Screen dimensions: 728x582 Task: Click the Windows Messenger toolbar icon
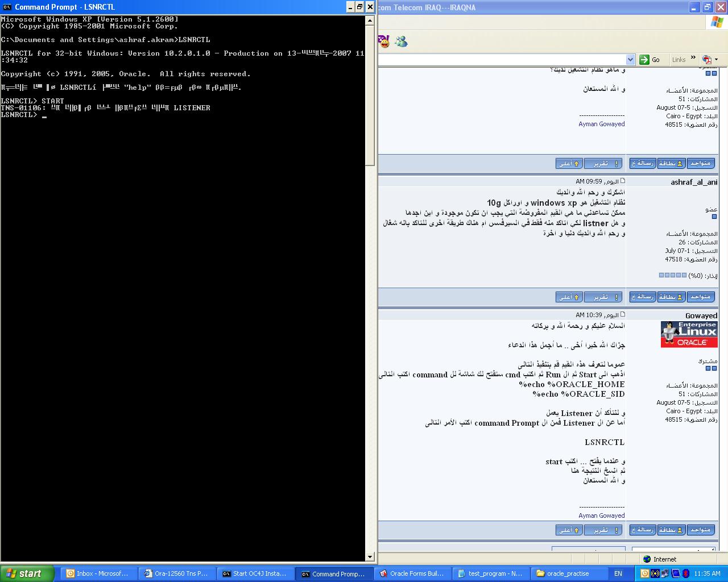(x=402, y=41)
